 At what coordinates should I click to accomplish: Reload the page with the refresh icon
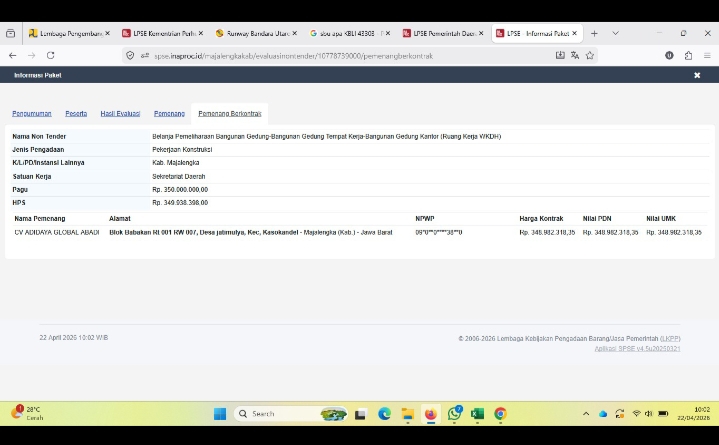tap(50, 55)
